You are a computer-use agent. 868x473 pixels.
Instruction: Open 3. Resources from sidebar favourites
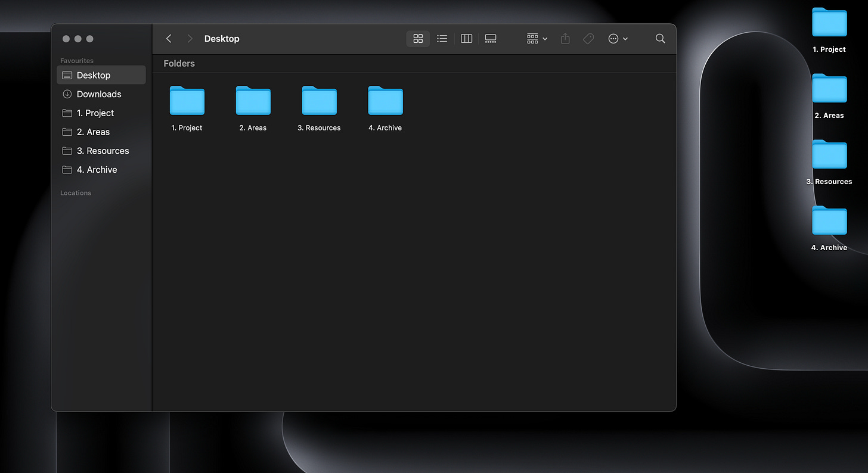coord(101,151)
